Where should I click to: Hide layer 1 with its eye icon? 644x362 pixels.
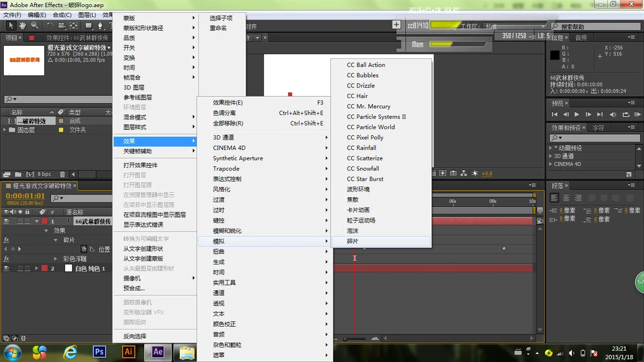[6, 221]
